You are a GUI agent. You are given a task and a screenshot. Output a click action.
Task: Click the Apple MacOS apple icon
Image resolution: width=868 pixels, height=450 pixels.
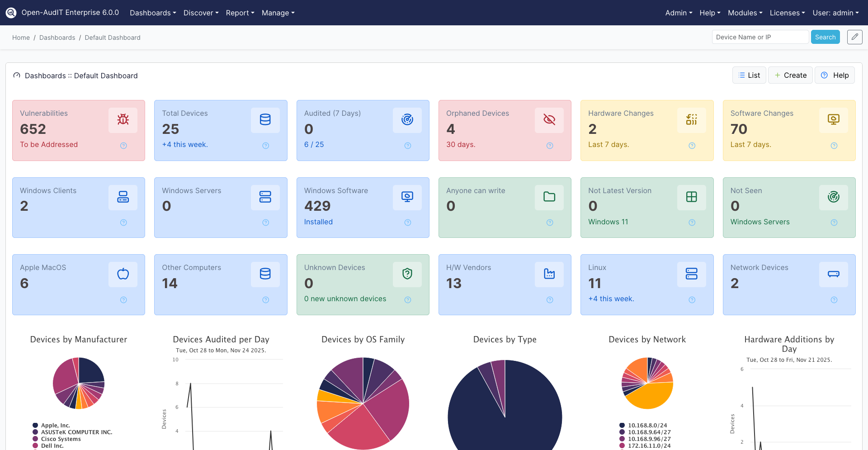point(123,274)
